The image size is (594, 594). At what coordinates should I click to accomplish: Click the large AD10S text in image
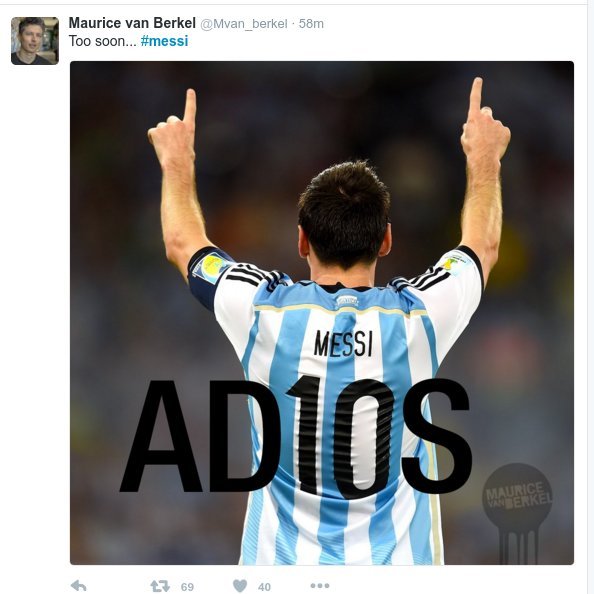pyautogui.click(x=296, y=436)
